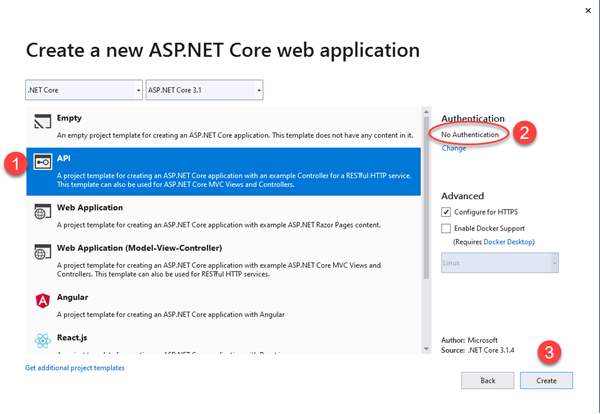Open the .NET Core framework dropdown
Viewport: 600px width, 414px height.
tap(84, 90)
